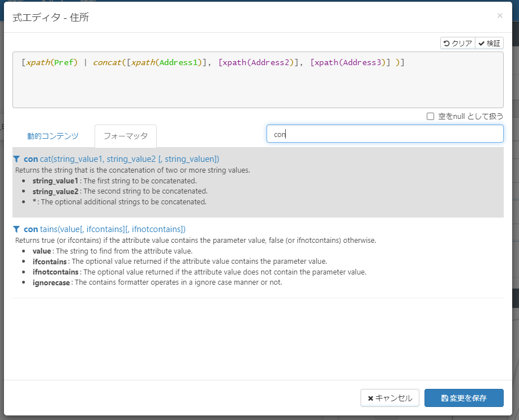Close the 式エディタ dialog with X

tap(500, 15)
